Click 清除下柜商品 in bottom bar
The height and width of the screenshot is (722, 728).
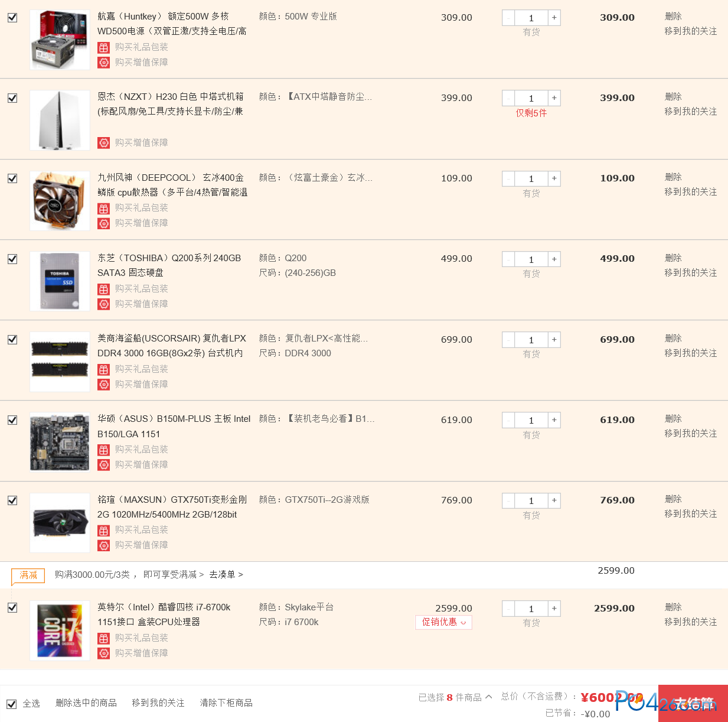[x=226, y=703]
